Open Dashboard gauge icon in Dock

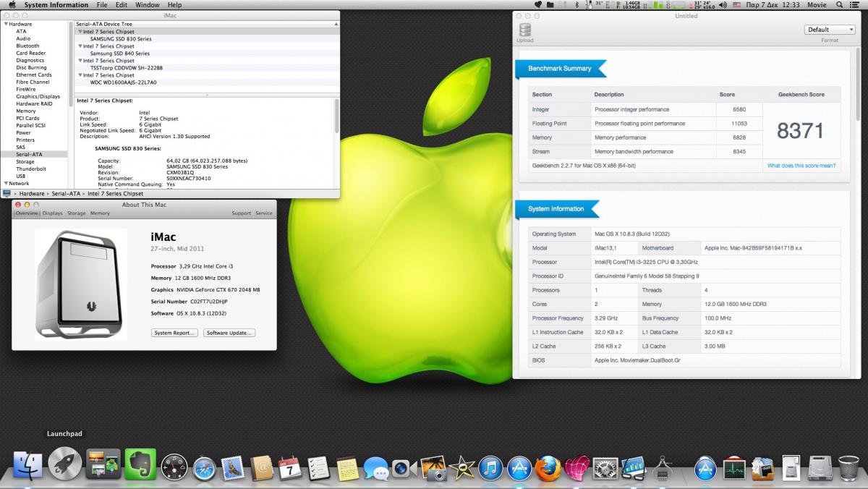(x=174, y=467)
